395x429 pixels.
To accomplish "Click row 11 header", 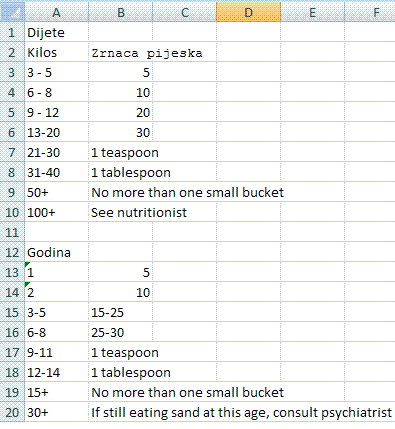I will [12, 232].
